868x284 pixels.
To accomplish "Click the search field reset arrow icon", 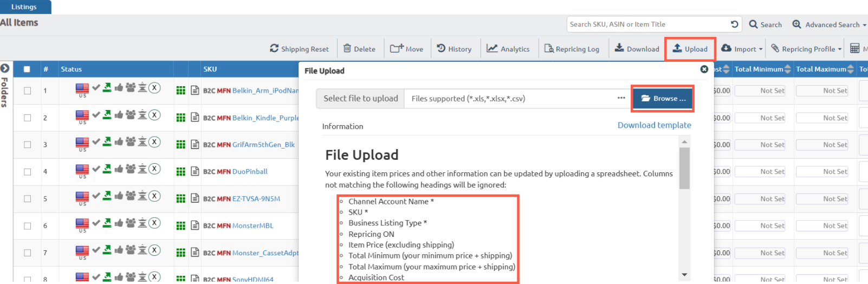I will point(734,24).
